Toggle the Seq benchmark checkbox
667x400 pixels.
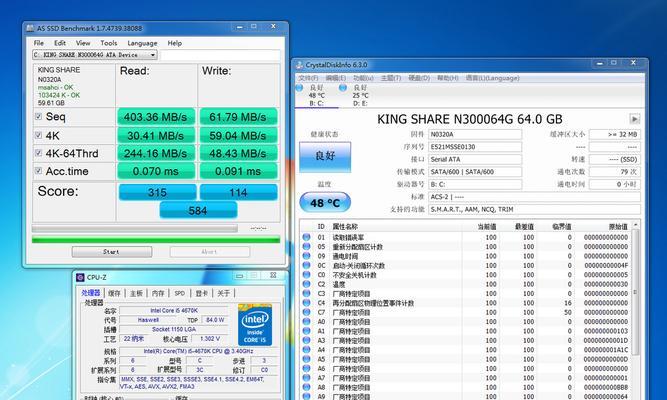coord(38,117)
